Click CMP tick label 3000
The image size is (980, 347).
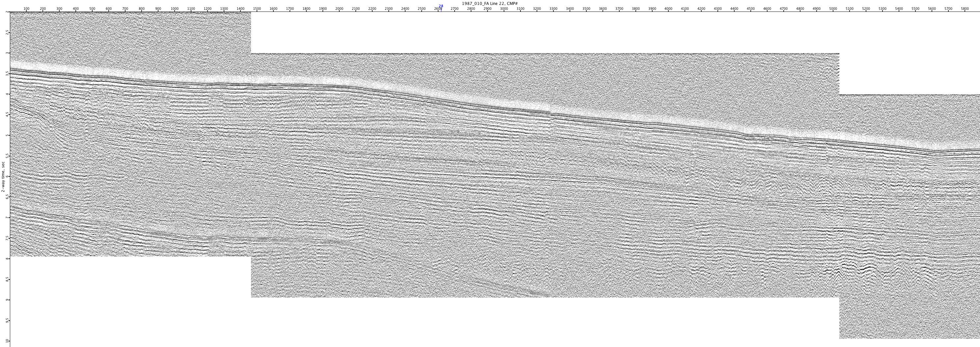[x=504, y=9]
